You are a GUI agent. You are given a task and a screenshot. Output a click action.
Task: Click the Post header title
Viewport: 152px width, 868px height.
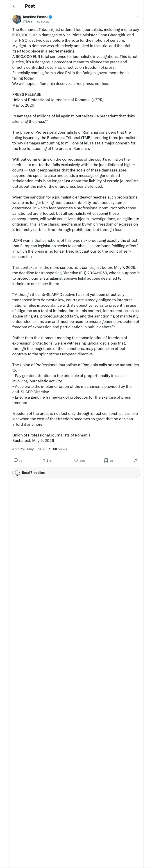(x=30, y=6)
